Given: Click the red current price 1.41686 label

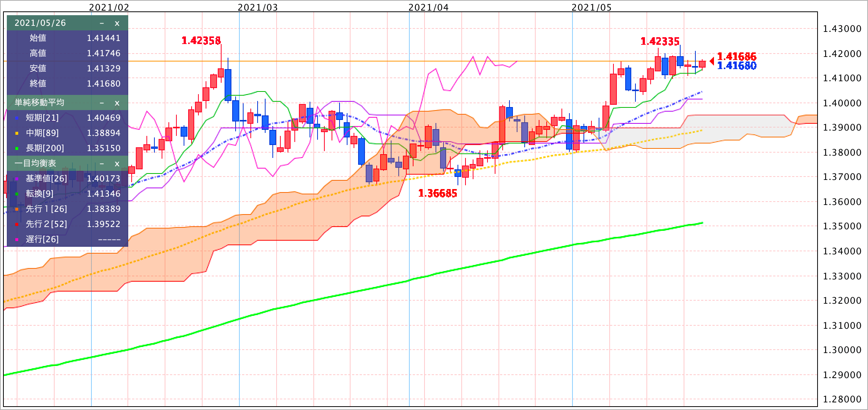Looking at the screenshot, I should (x=737, y=57).
